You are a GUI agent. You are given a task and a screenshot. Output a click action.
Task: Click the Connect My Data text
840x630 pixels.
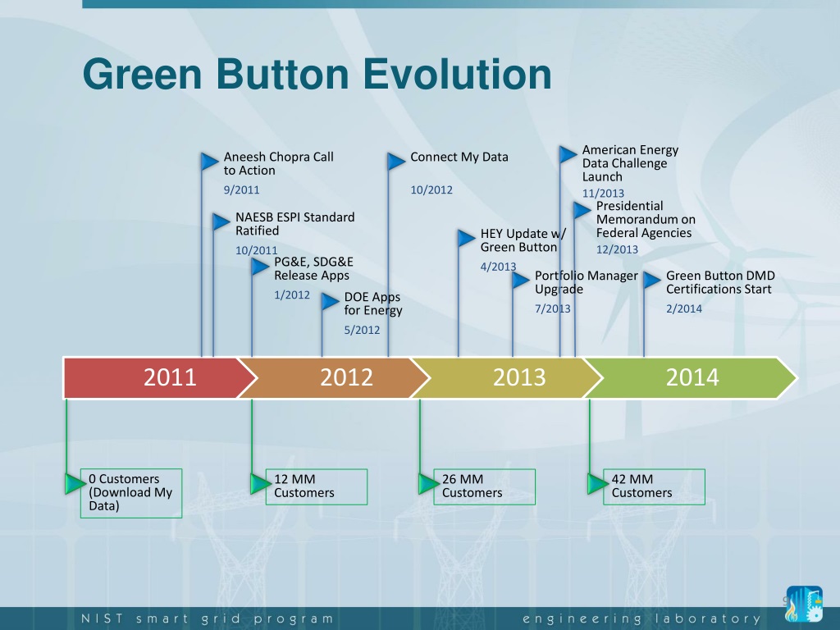459,157
